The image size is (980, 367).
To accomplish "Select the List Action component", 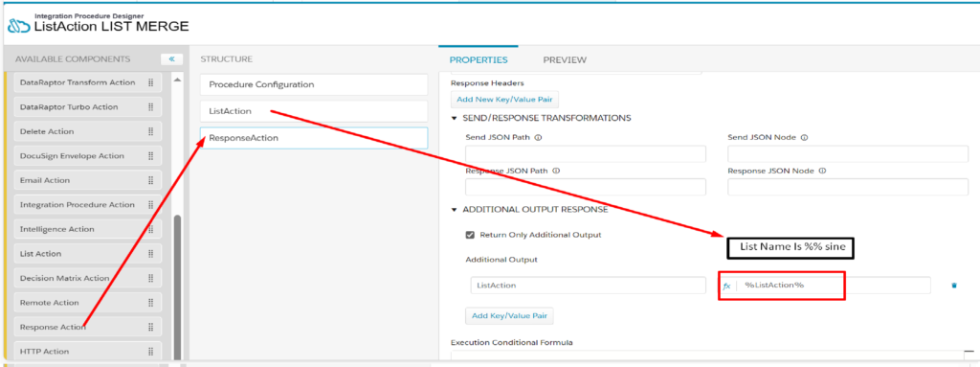I will click(87, 254).
